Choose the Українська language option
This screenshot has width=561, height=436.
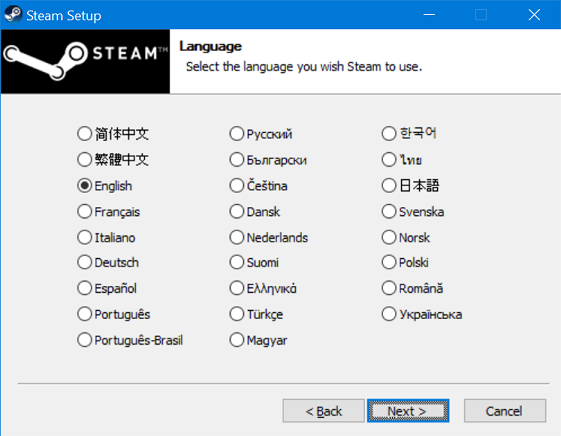pos(422,314)
